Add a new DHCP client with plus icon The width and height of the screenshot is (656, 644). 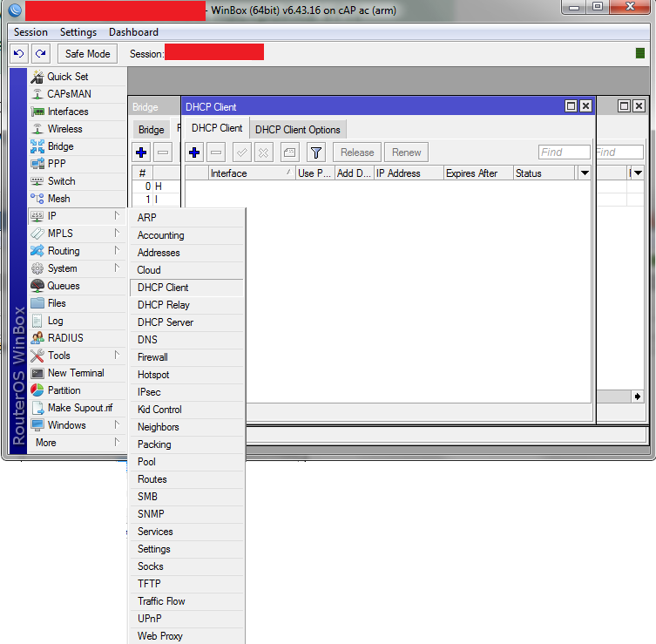tap(194, 153)
